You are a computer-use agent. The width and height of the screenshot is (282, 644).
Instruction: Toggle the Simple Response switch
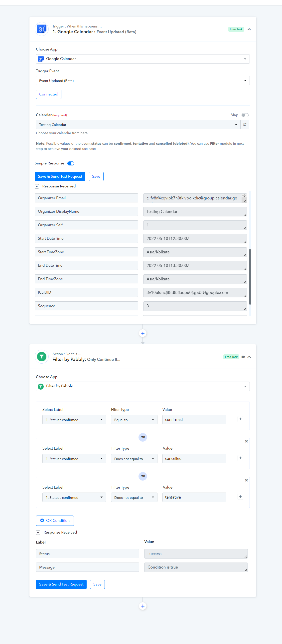(x=71, y=163)
